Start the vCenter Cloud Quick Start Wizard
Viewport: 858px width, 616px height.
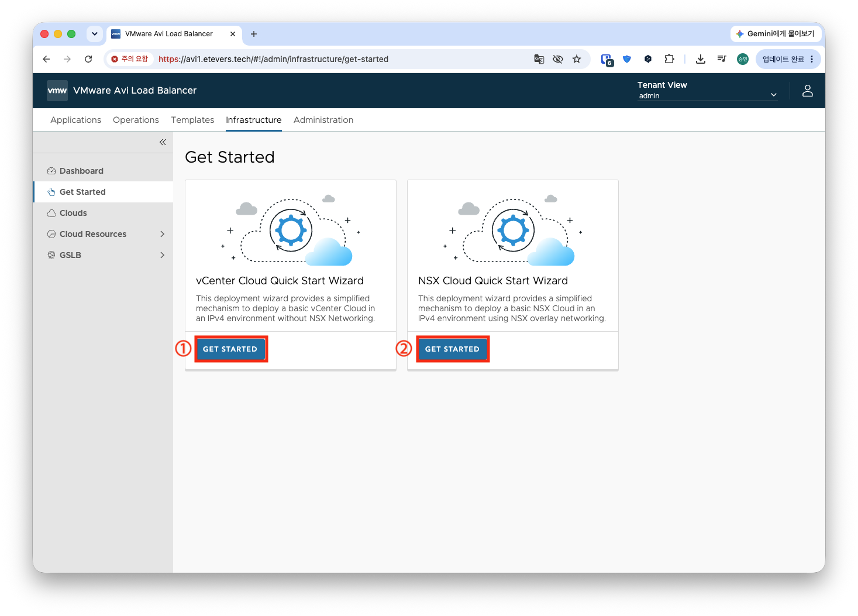click(230, 349)
